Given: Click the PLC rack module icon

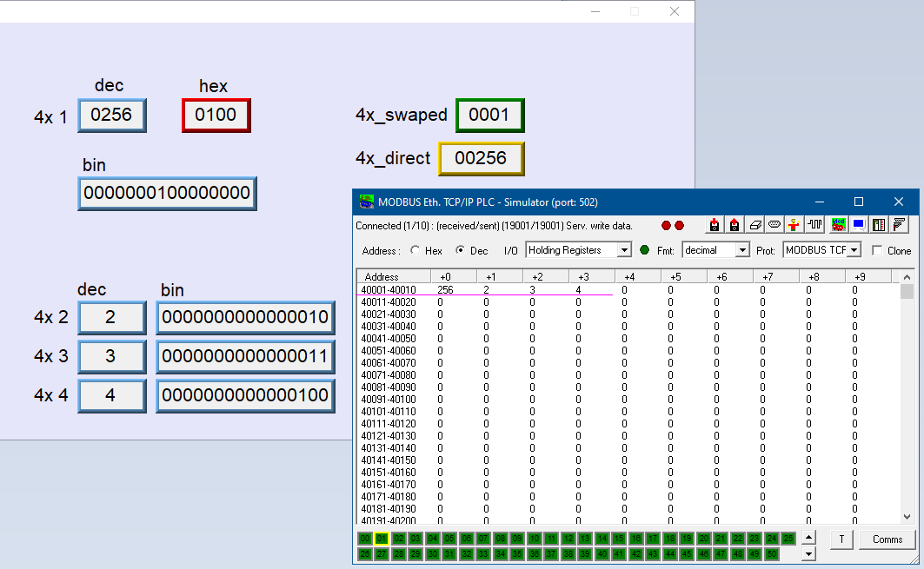Looking at the screenshot, I should [x=879, y=225].
